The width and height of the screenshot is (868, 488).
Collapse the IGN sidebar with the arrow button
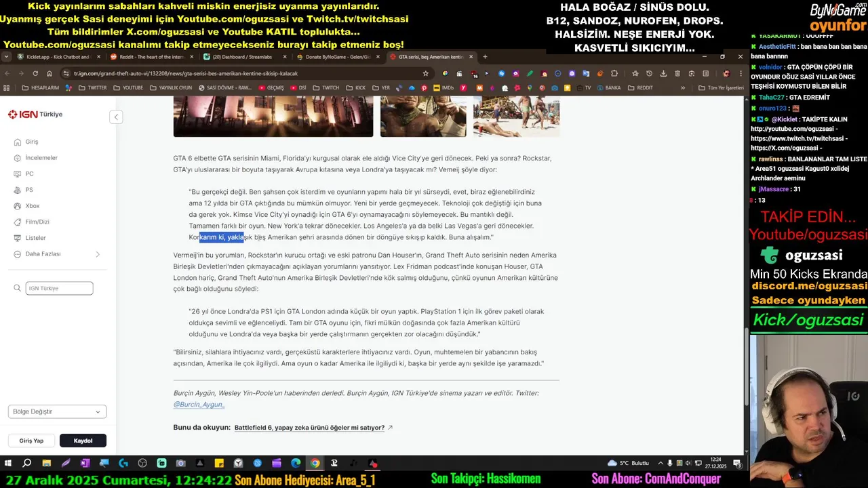116,117
